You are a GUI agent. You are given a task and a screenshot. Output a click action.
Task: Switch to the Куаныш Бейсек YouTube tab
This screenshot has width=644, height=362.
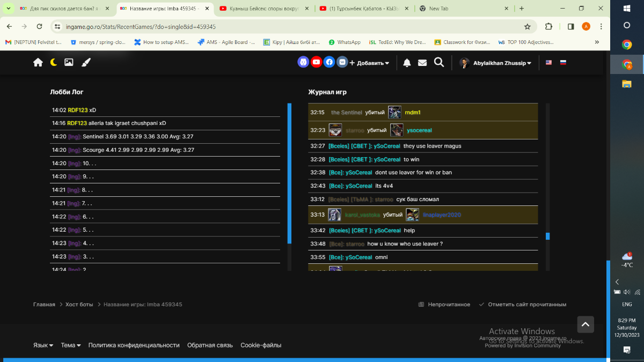coord(263,9)
